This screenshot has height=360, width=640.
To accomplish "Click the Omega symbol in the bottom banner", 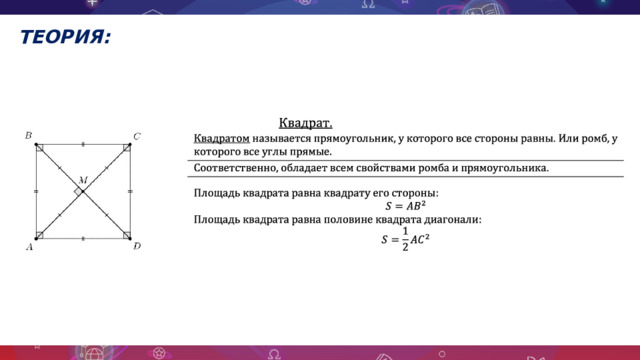I will (x=274, y=354).
